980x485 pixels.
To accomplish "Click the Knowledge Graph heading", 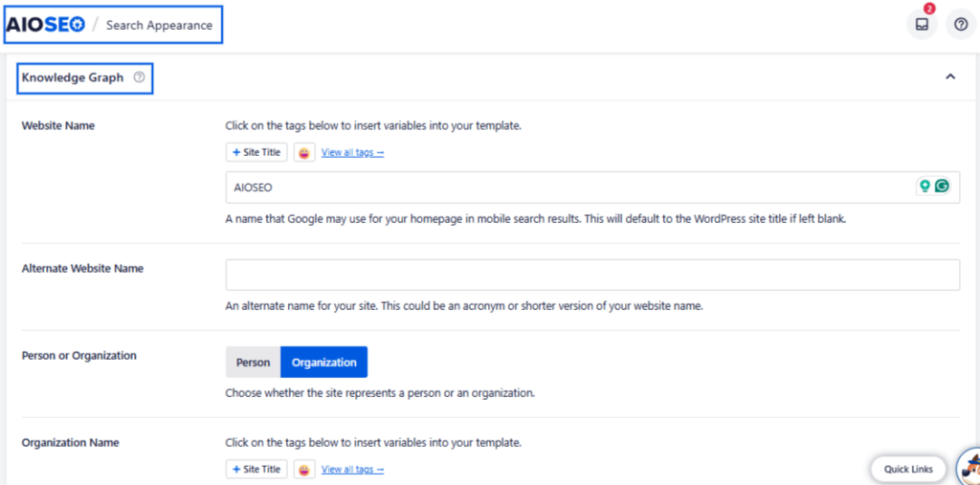I will [73, 77].
